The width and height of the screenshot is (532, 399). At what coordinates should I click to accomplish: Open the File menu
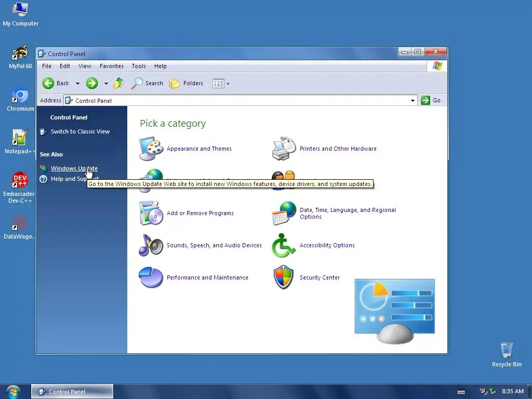click(46, 66)
